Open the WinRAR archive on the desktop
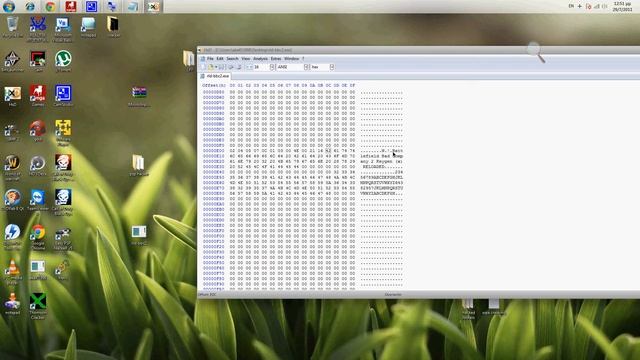The image size is (640, 360). pyautogui.click(x=139, y=96)
